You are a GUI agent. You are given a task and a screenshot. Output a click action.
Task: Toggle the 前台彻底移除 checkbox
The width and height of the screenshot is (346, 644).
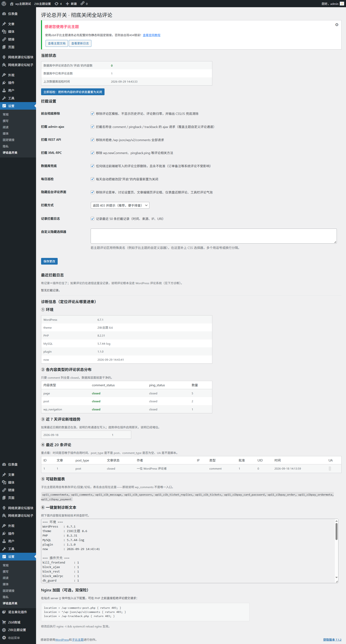tap(92, 114)
